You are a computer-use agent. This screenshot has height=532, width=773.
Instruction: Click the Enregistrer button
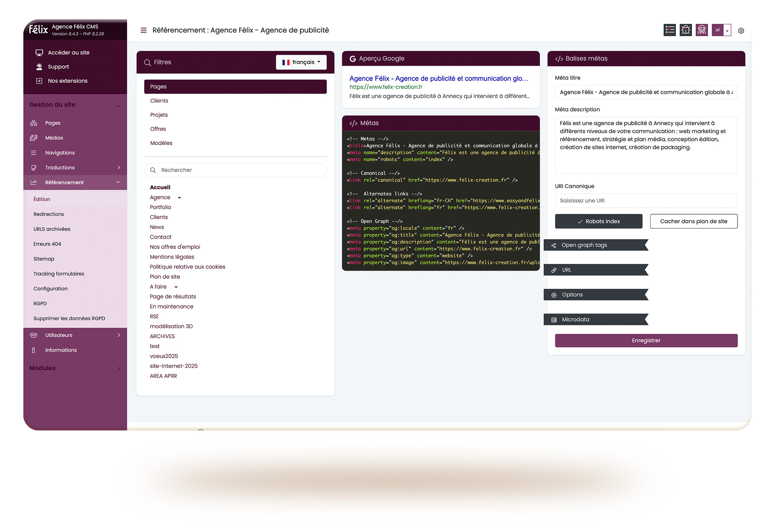point(646,341)
